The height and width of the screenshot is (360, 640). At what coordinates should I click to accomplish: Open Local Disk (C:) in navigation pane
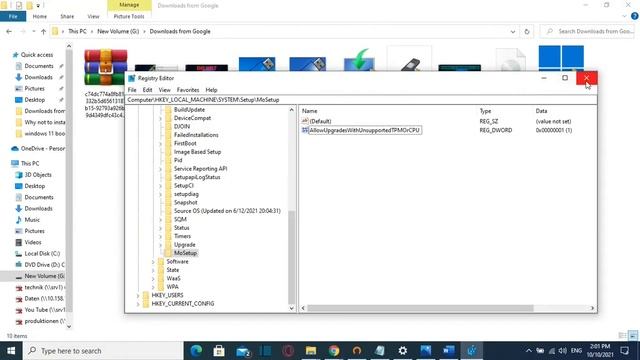42,253
